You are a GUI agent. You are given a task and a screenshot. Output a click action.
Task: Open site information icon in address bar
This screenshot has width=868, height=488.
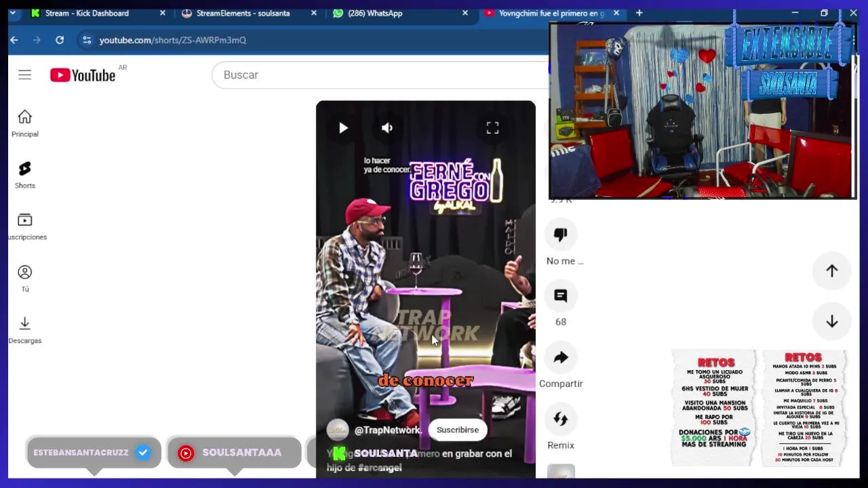click(x=87, y=40)
